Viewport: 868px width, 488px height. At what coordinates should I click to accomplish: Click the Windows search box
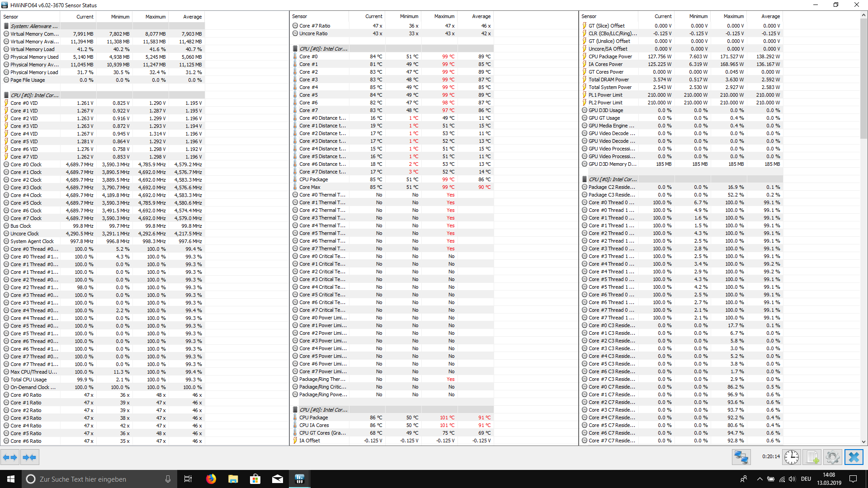(99, 479)
